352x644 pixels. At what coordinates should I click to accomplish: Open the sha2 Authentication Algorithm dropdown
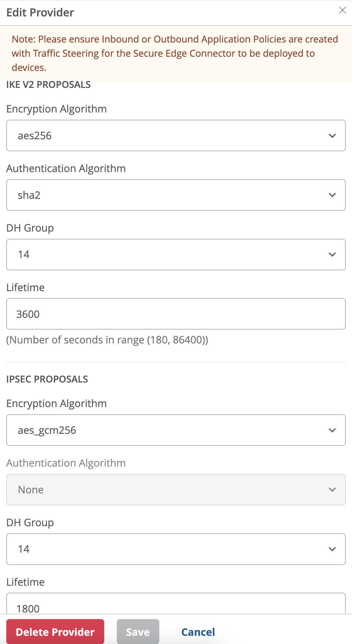[176, 195]
